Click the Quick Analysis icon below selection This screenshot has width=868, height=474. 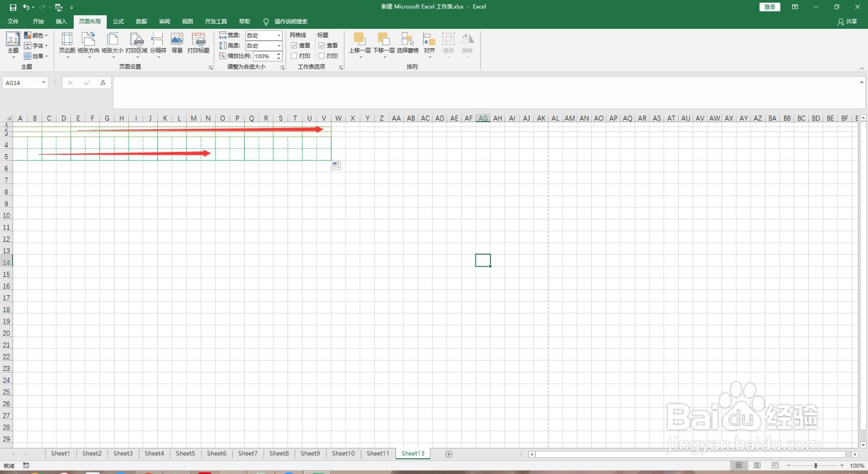click(x=336, y=166)
